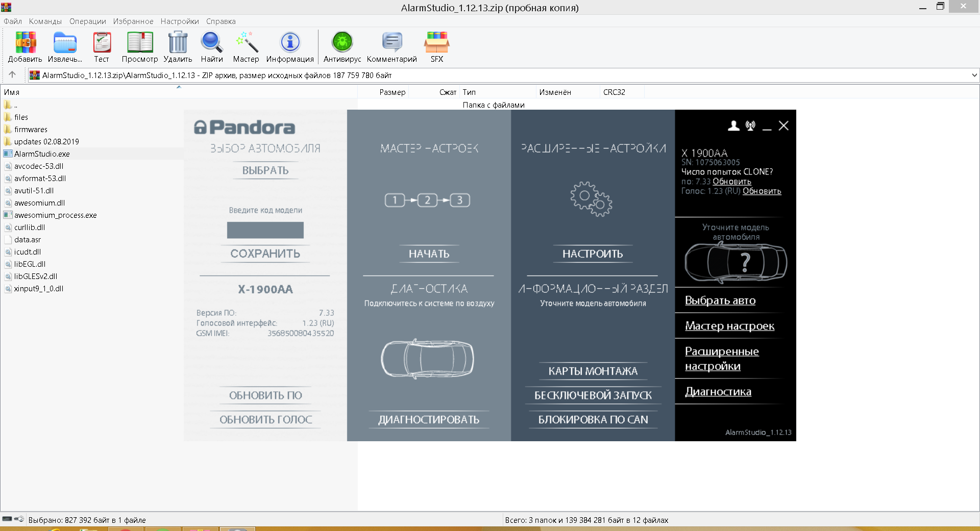The height and width of the screenshot is (531, 980).
Task: Select the firmwares folder
Action: (31, 130)
